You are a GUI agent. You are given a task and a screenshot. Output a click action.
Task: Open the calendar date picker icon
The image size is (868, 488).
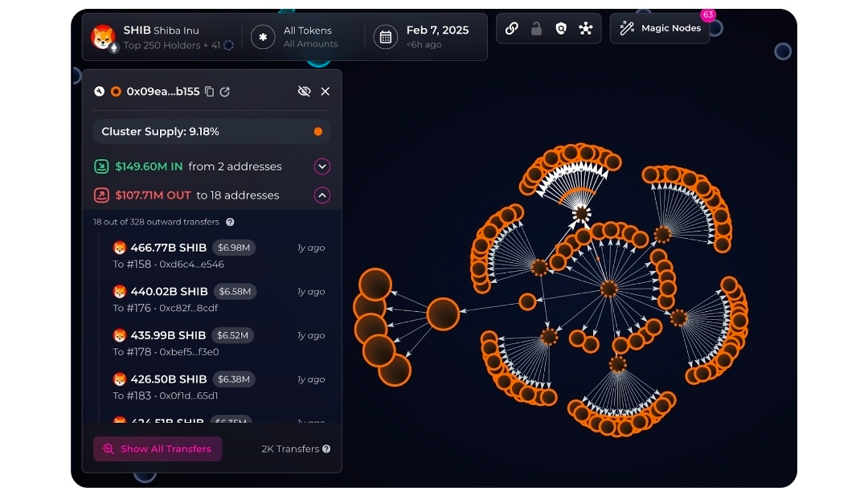click(385, 37)
